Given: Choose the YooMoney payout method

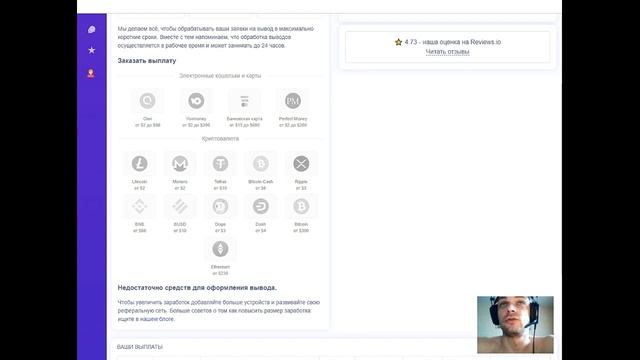Looking at the screenshot, I should [x=196, y=101].
